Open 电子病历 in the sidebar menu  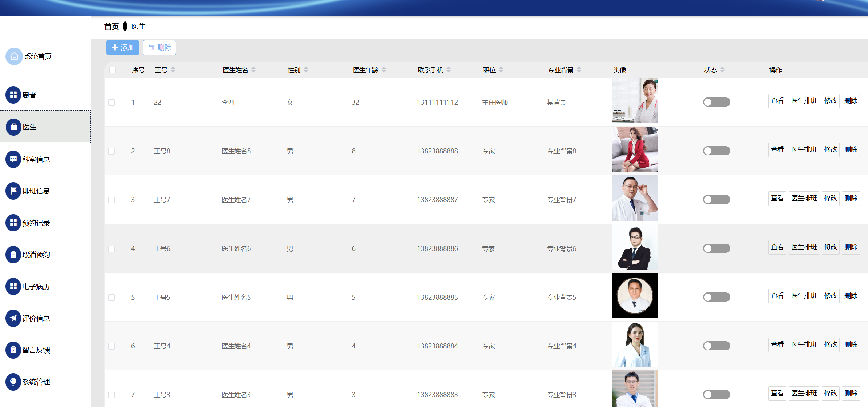pos(36,287)
